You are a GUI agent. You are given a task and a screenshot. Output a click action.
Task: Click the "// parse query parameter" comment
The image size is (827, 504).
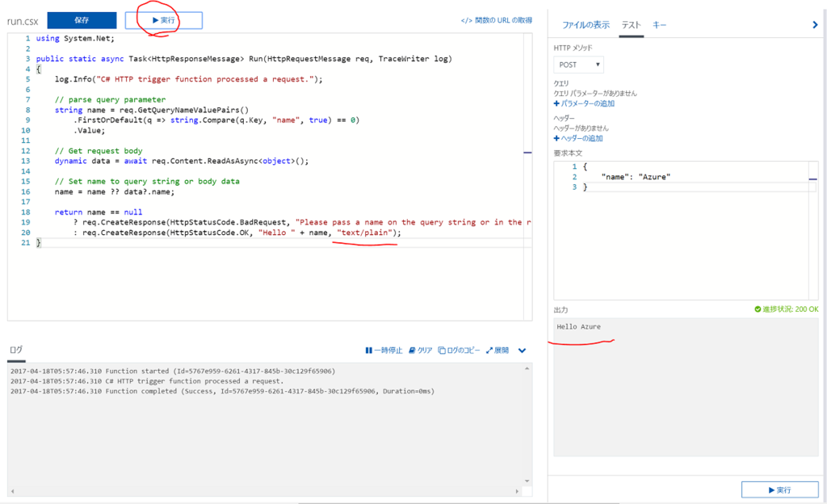tap(110, 99)
